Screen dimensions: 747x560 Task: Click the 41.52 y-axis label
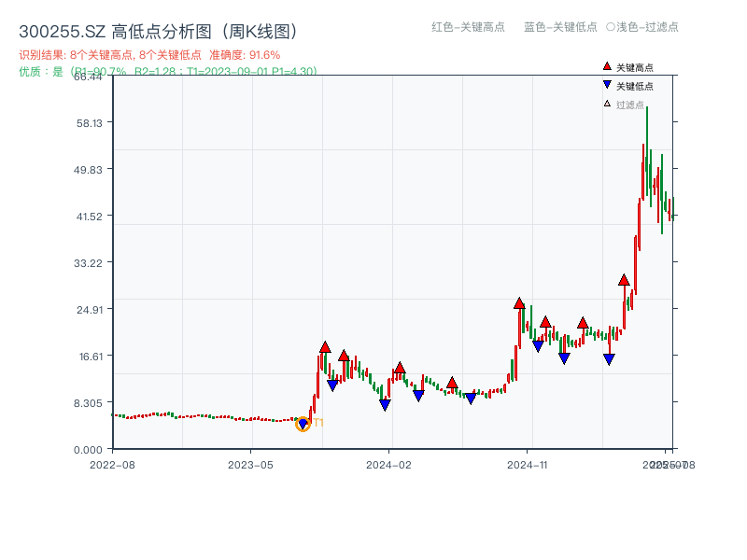coord(90,217)
